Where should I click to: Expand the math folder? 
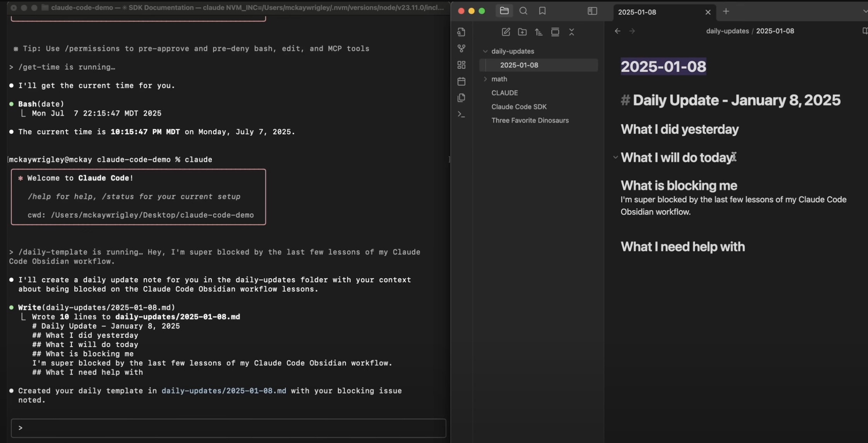(x=485, y=79)
